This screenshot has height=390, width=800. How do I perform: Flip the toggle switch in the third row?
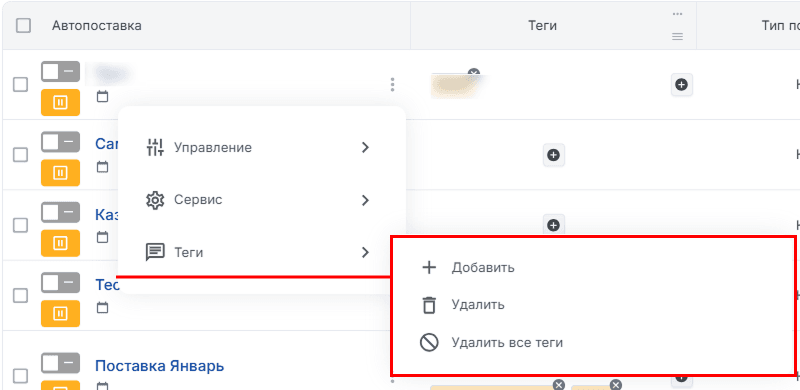tap(60, 212)
